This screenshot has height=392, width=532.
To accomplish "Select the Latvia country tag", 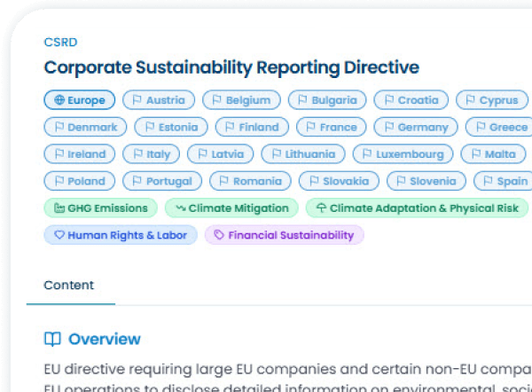I will [221, 153].
